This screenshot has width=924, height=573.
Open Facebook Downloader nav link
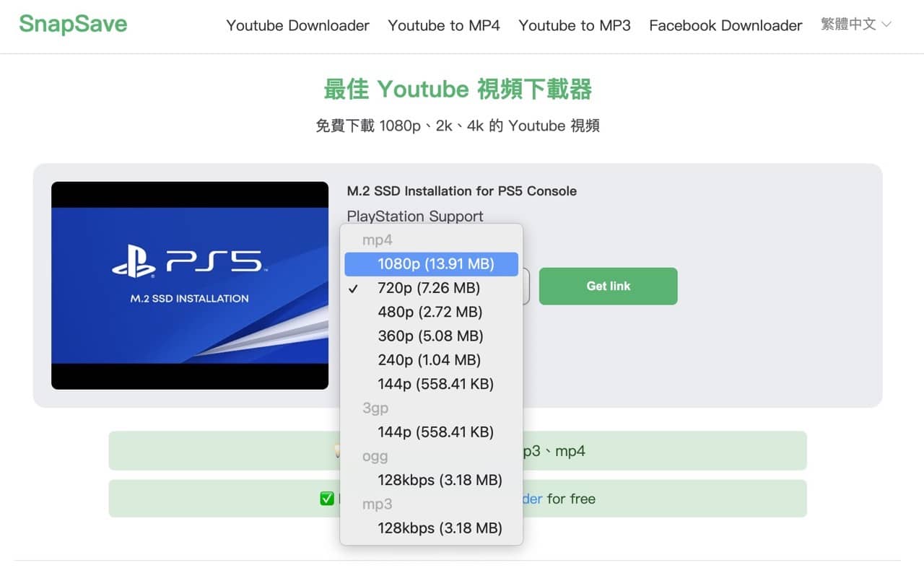pos(725,25)
